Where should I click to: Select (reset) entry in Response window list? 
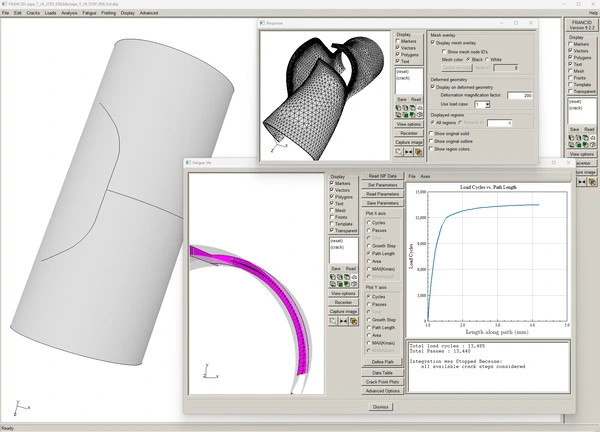pos(403,72)
